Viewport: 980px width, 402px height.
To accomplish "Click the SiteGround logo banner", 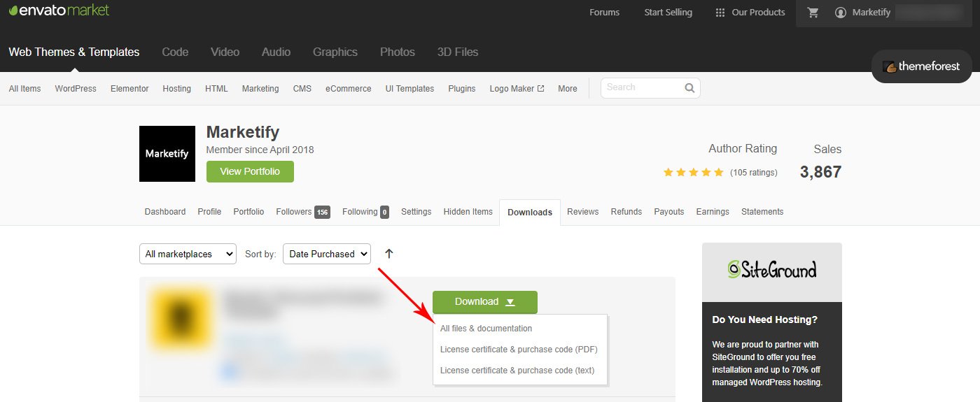I will (x=771, y=270).
